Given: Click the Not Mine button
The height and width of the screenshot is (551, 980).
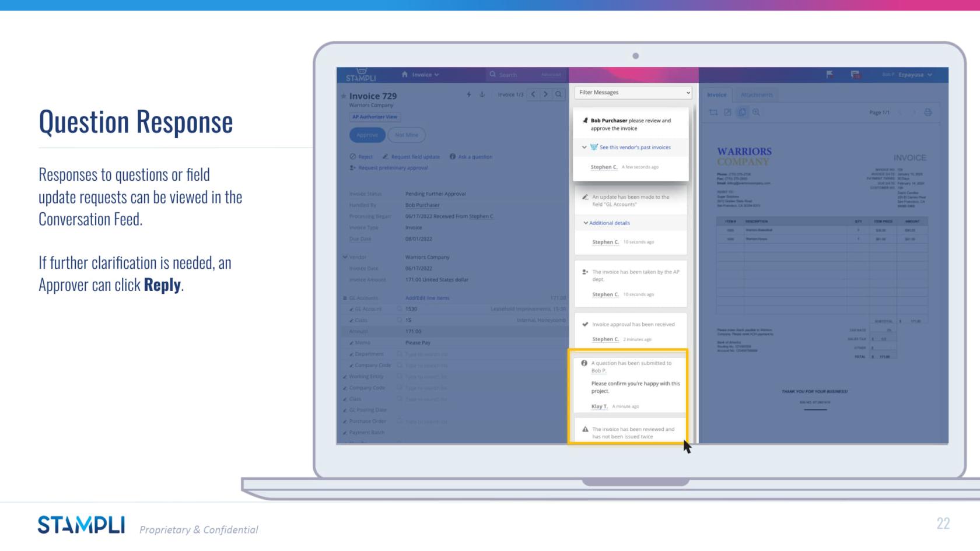Looking at the screenshot, I should click(x=407, y=135).
